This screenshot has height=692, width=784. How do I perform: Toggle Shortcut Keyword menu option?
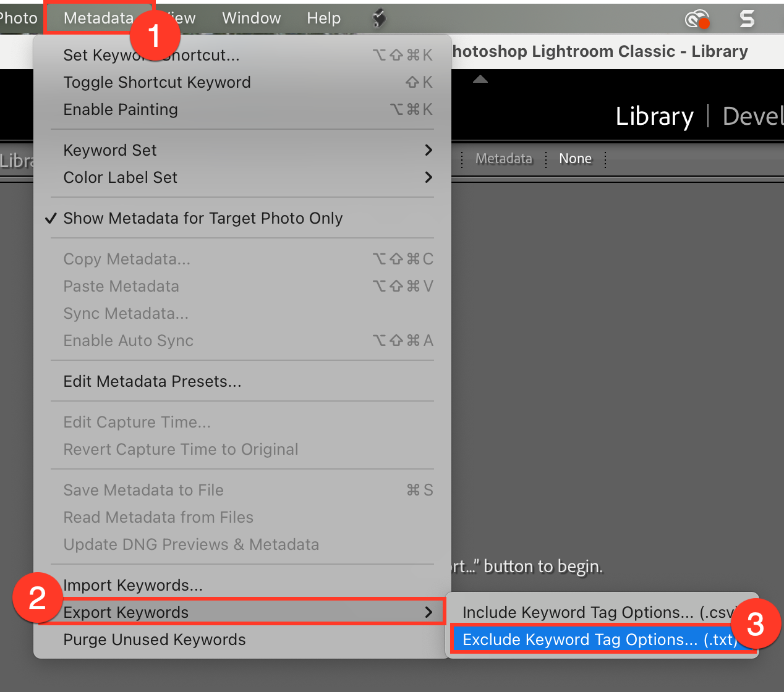(x=157, y=82)
